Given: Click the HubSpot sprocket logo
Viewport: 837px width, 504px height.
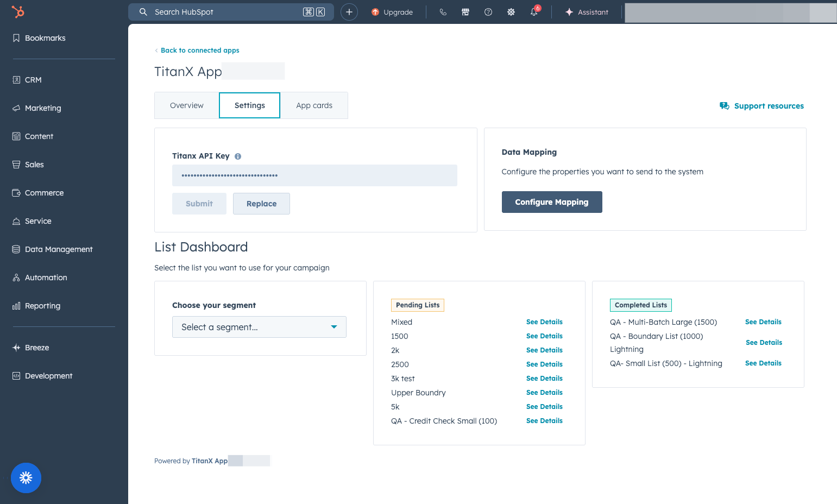Looking at the screenshot, I should coord(18,11).
